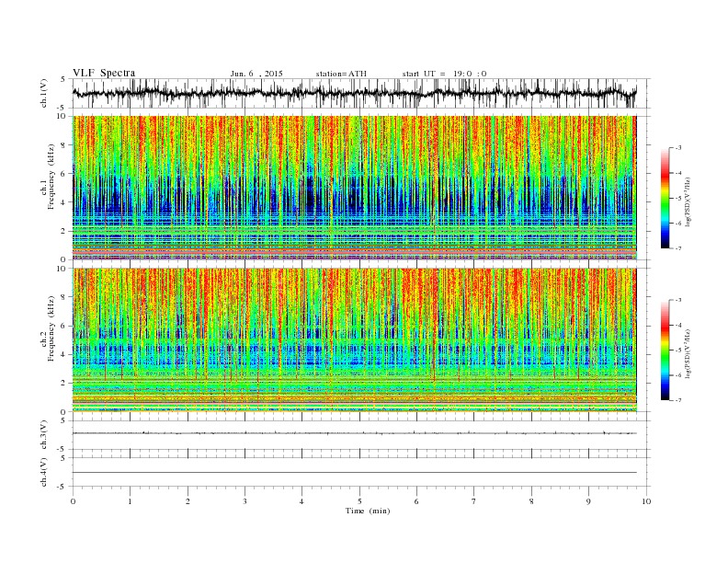Click time axis tick label "10"

(646, 501)
